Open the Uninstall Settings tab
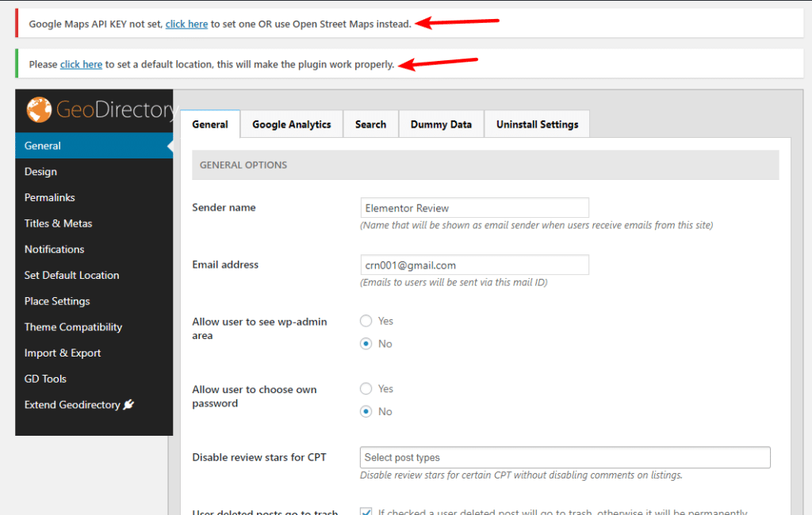 click(536, 124)
